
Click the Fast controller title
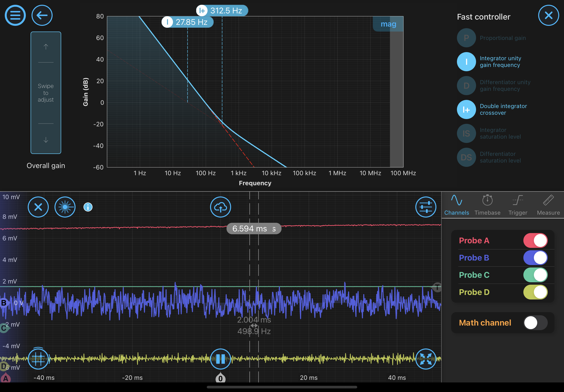[483, 17]
